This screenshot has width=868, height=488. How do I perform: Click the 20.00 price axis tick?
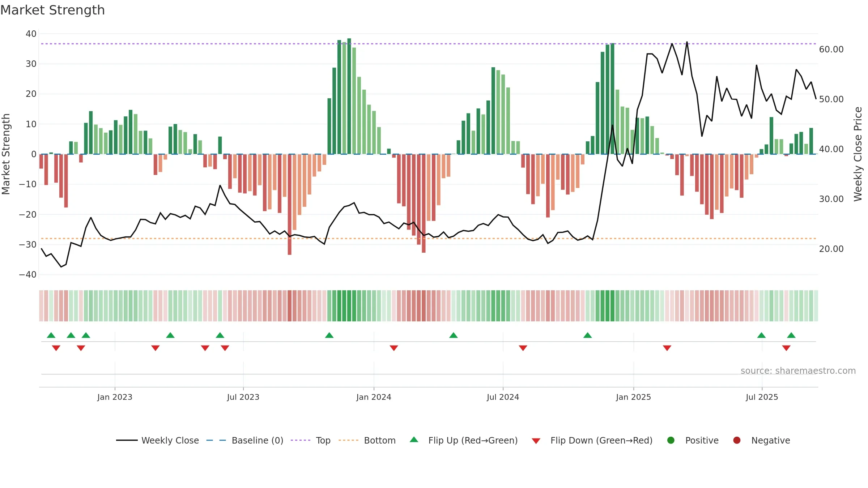pyautogui.click(x=831, y=249)
